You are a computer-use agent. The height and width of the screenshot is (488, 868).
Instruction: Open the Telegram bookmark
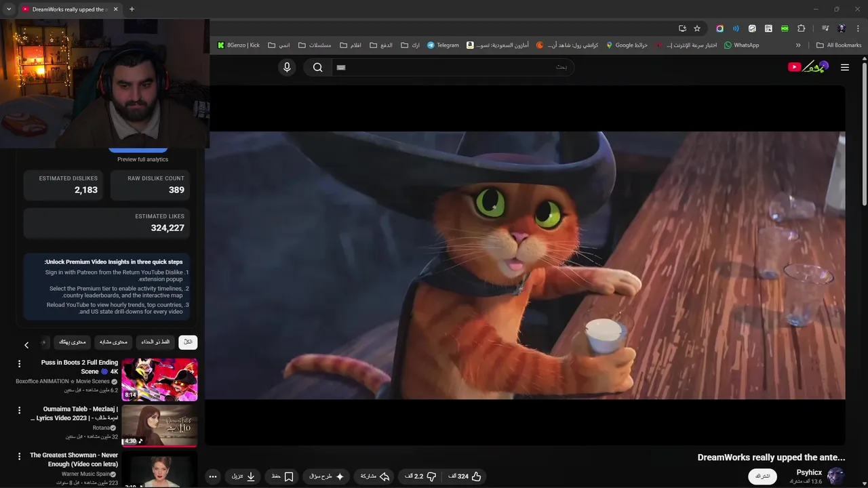pos(443,45)
